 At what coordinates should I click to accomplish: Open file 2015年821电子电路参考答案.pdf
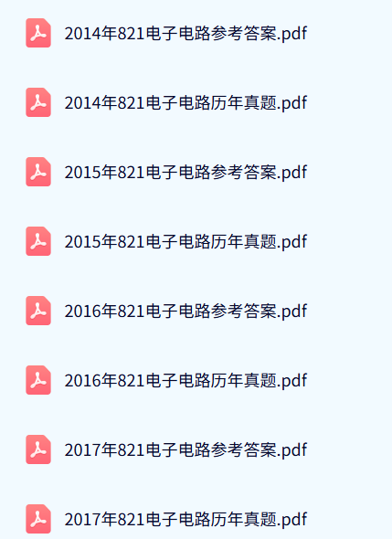coord(185,173)
